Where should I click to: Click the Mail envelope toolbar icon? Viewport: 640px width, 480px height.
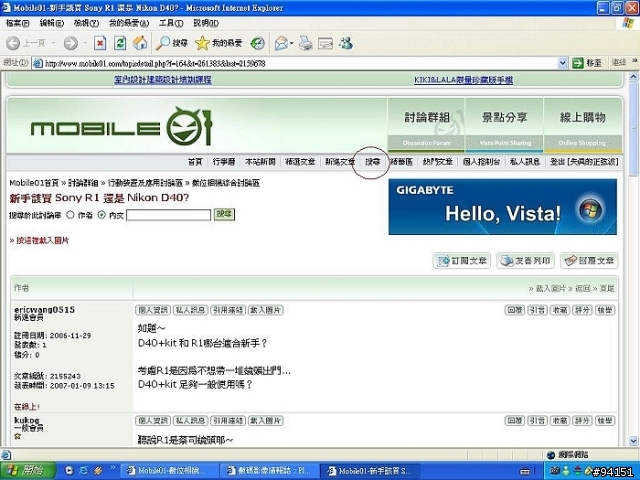coord(281,43)
